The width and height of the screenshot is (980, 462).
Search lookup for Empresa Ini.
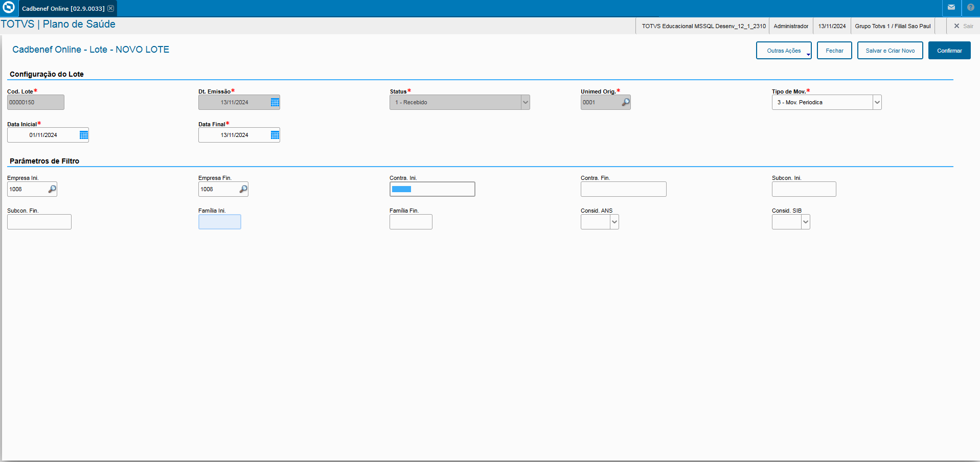click(x=52, y=189)
